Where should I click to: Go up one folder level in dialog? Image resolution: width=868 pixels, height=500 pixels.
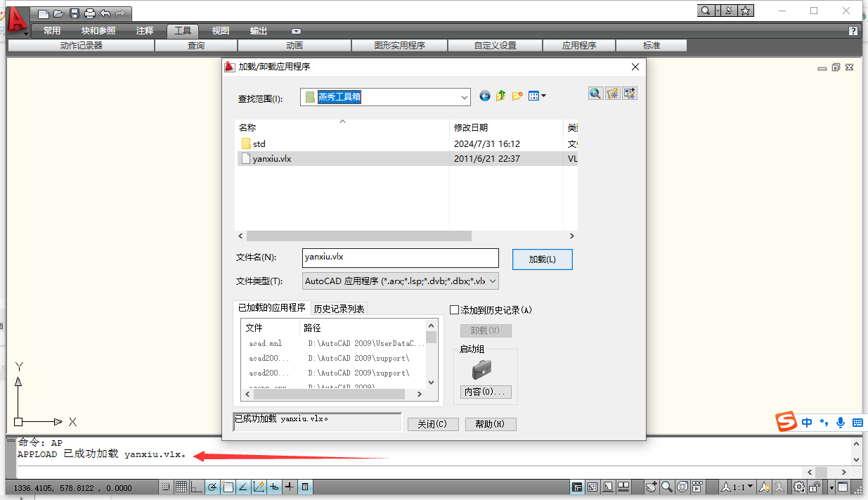coord(500,96)
